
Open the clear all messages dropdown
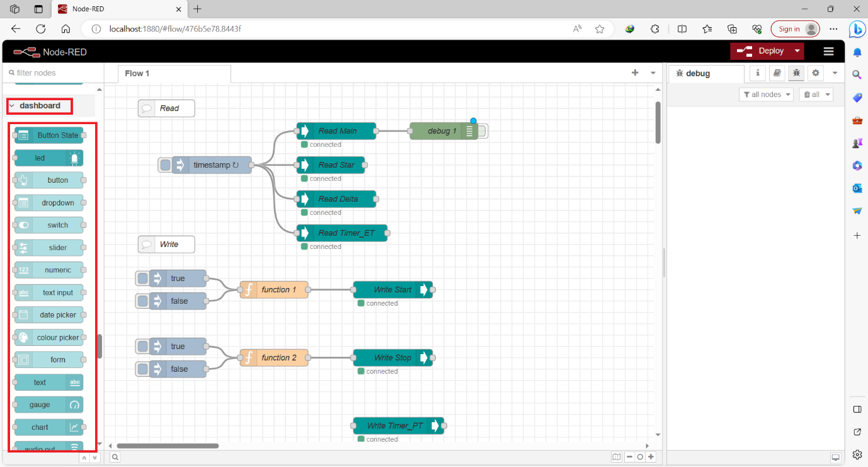tap(816, 95)
